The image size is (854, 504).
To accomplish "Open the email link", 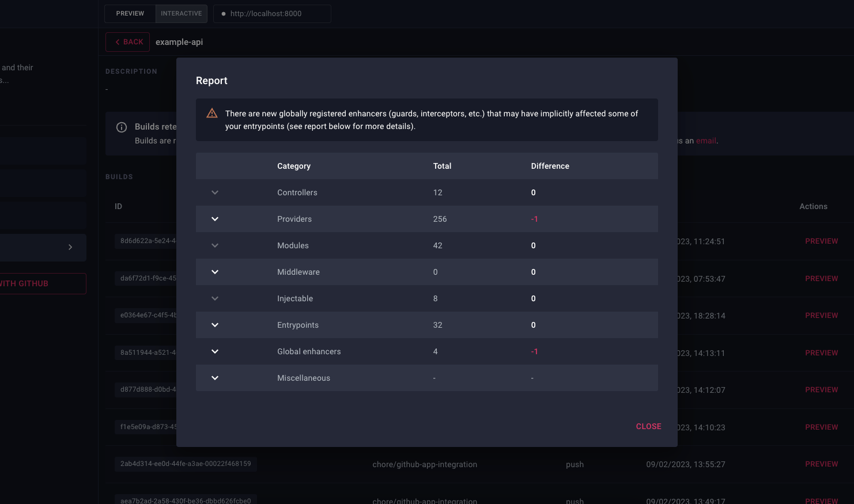I will [x=706, y=141].
